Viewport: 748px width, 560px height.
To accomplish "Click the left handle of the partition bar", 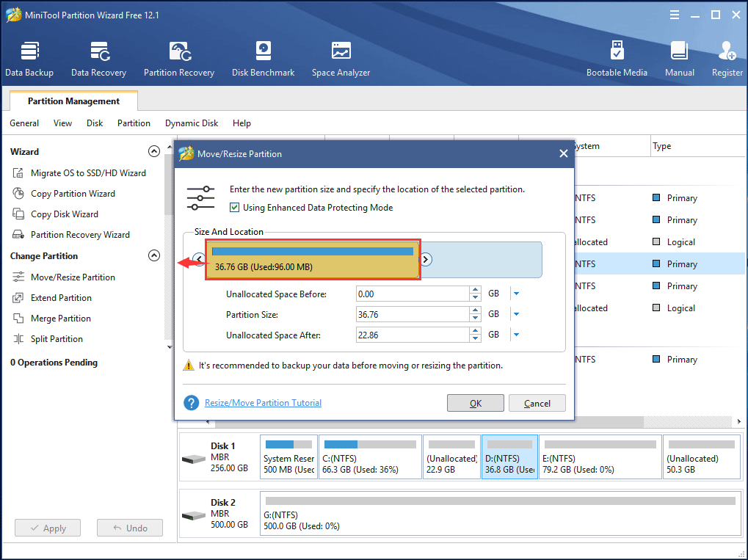I will [199, 259].
